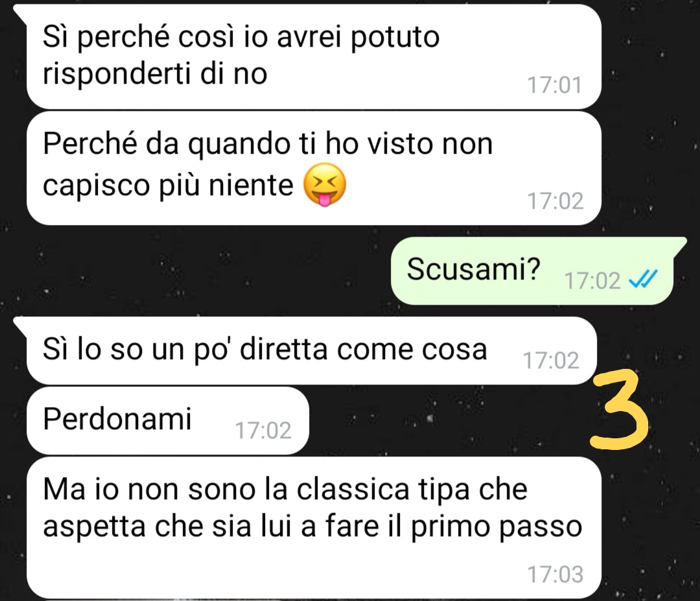Image resolution: width=700 pixels, height=601 pixels.
Task: Click 17:02 timestamp on 'diretta come cosa'
Action: click(551, 360)
